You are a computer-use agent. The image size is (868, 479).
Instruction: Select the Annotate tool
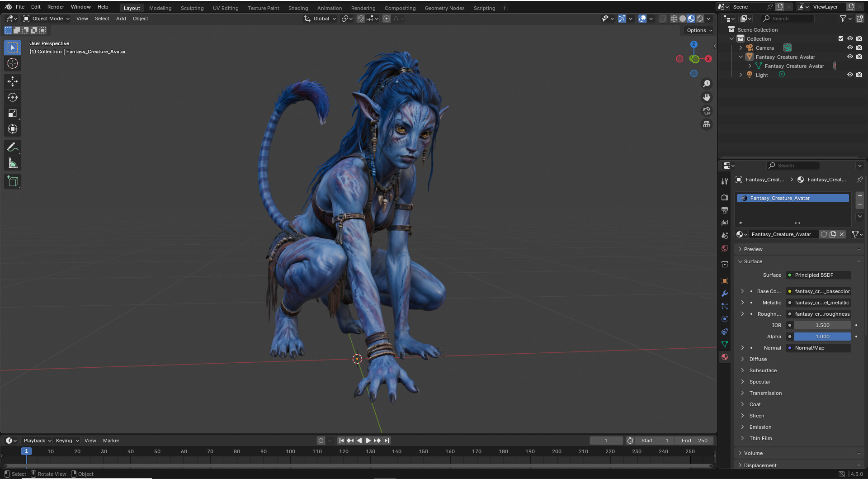pos(13,147)
